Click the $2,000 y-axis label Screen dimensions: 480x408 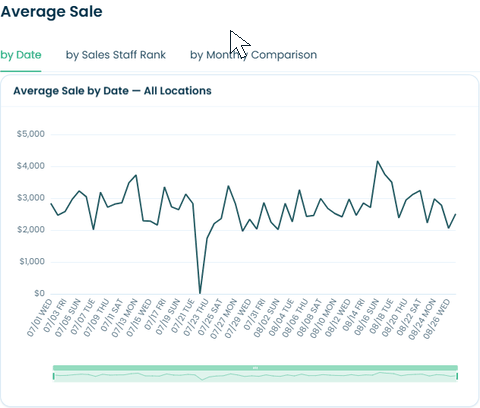click(x=31, y=230)
